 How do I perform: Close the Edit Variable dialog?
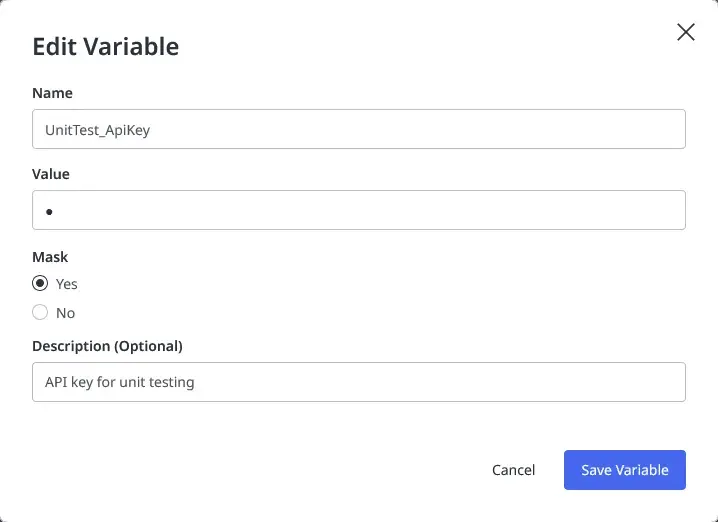coord(686,32)
